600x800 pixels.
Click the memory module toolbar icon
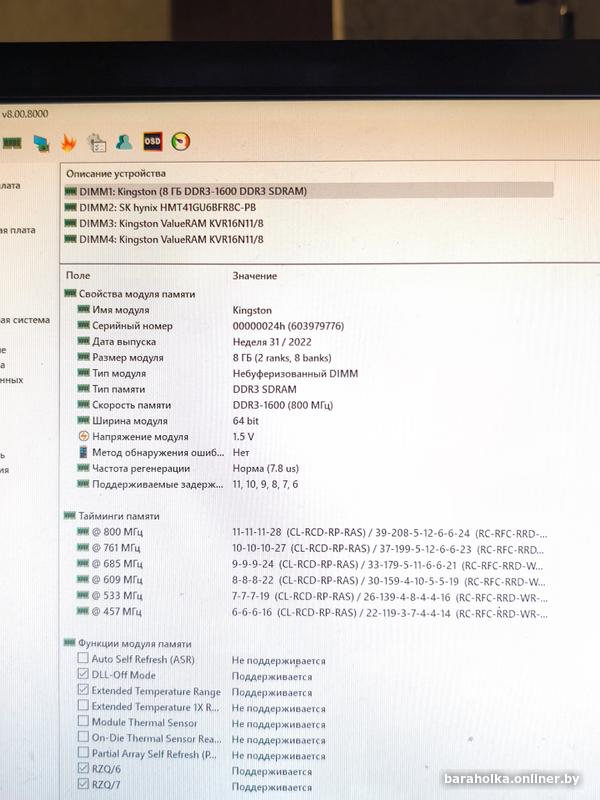tap(12, 143)
